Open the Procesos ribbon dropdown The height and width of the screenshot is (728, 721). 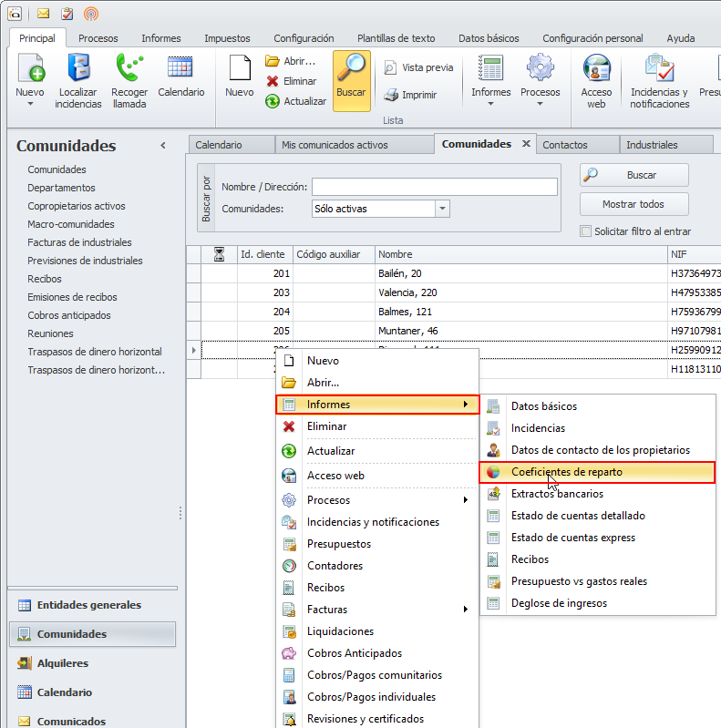click(540, 103)
